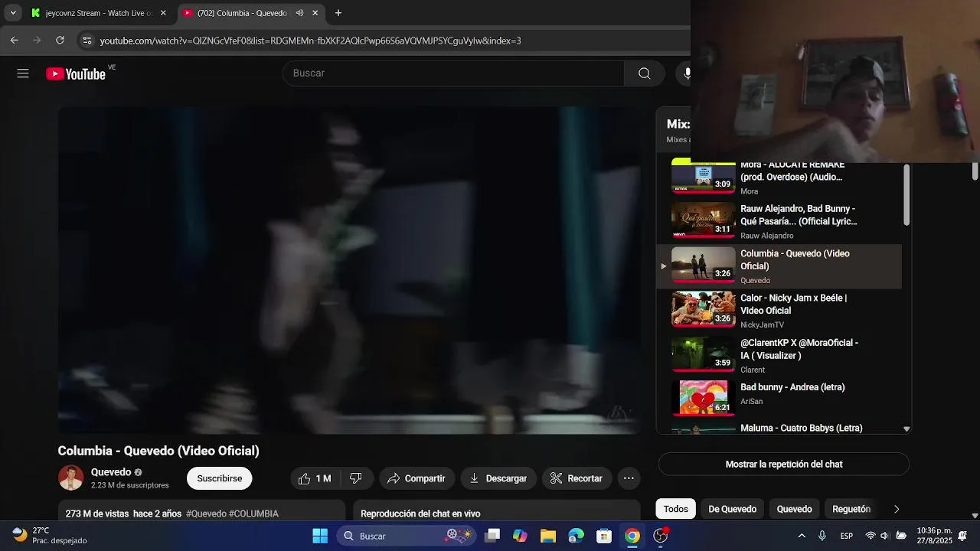Switch to the jeycovnz Stream tab

99,13
